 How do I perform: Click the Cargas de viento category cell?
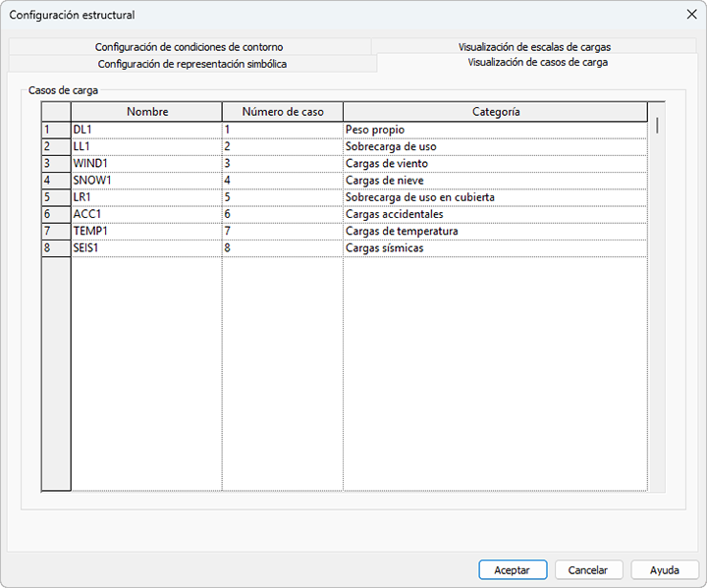pyautogui.click(x=495, y=164)
